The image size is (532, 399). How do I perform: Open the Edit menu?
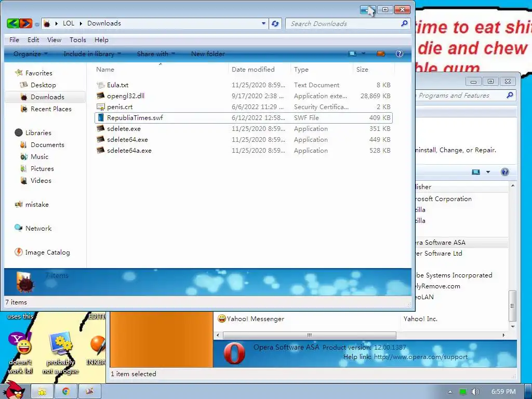click(33, 40)
